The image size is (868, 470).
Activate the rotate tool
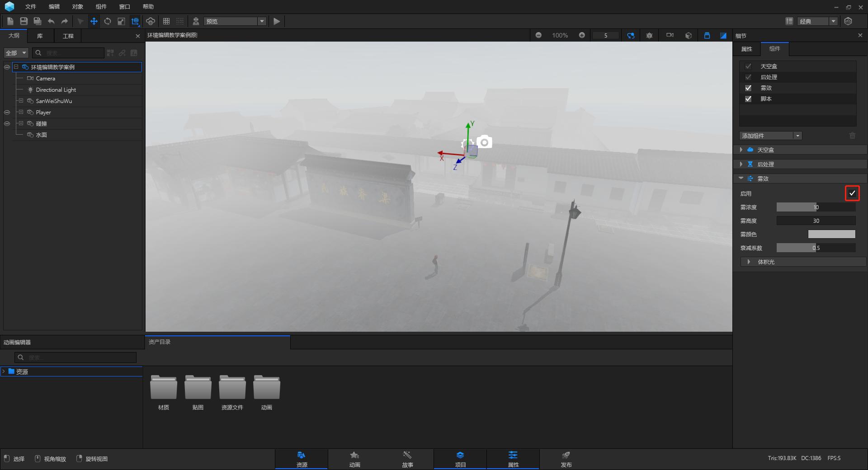[x=108, y=21]
